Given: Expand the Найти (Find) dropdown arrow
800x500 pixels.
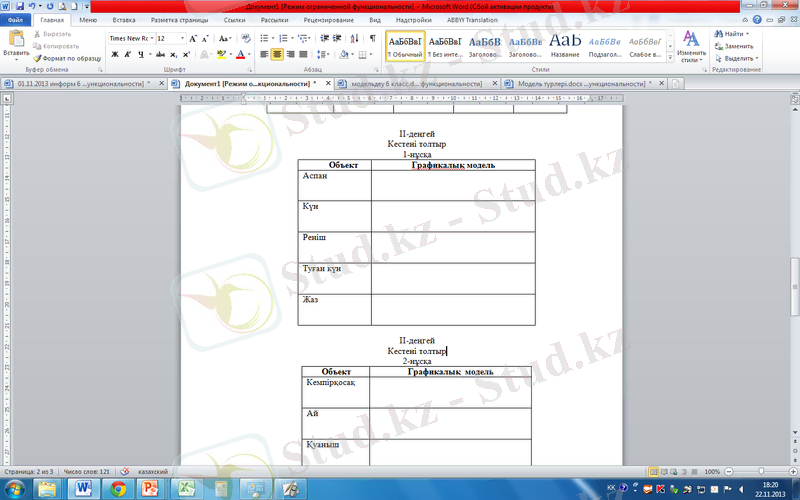Looking at the screenshot, I should pyautogui.click(x=747, y=34).
